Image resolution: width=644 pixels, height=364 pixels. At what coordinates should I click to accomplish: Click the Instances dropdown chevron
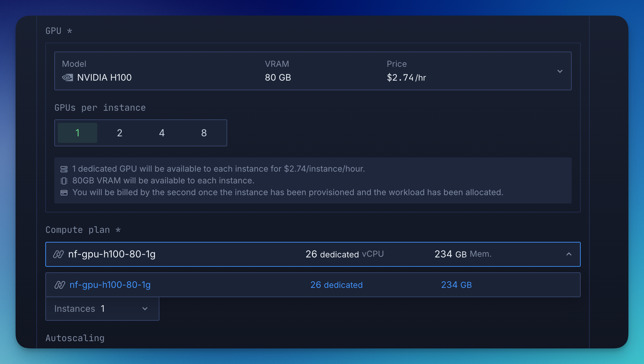coord(145,309)
